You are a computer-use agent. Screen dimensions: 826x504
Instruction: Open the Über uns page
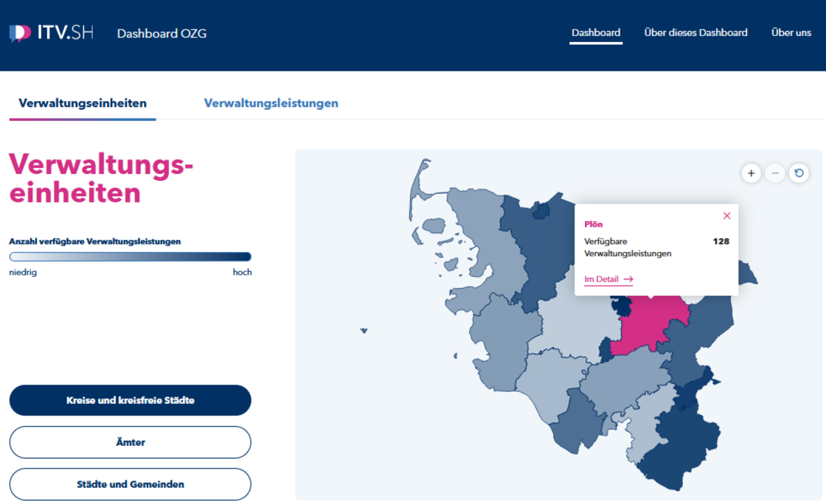(x=791, y=32)
